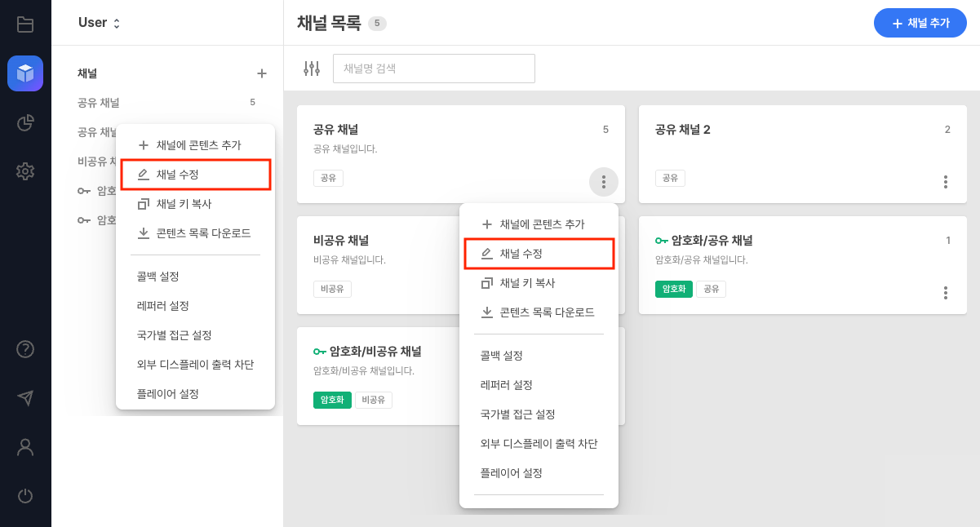The width and height of the screenshot is (980, 527).
Task: Click the plus icon next to 채널 header
Action: pyautogui.click(x=261, y=73)
